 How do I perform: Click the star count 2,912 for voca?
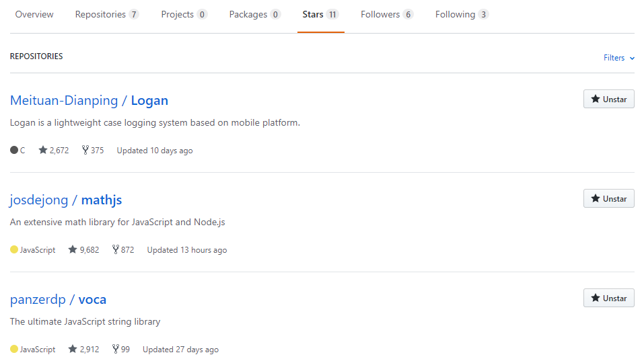coord(84,349)
